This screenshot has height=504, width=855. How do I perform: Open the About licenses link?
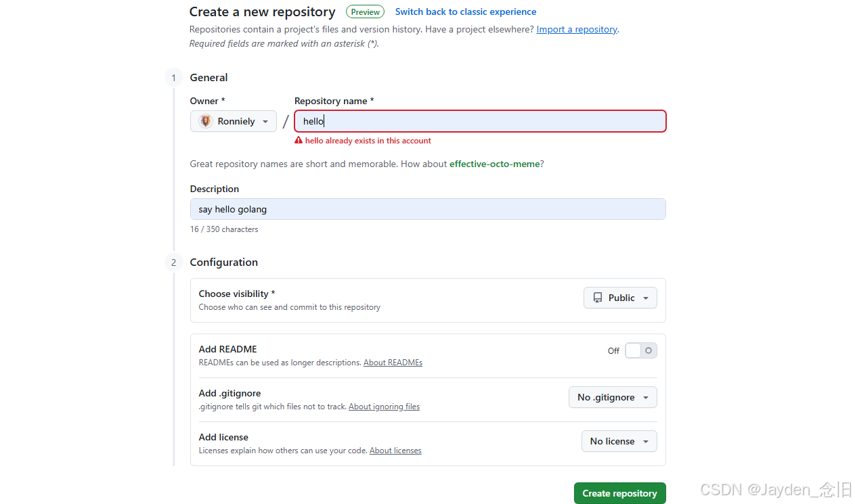point(395,451)
